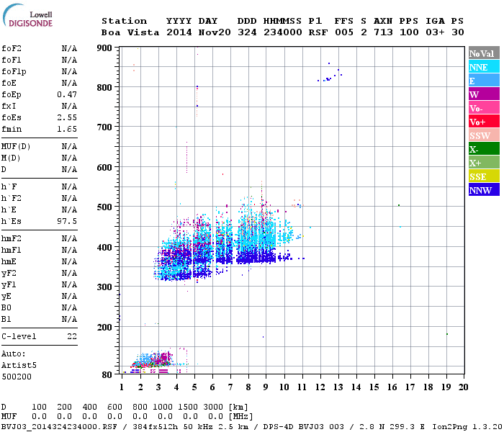Viewport: 504px width, 432px height.
Task: Select the NNW blue legend swatch
Action: (x=484, y=189)
